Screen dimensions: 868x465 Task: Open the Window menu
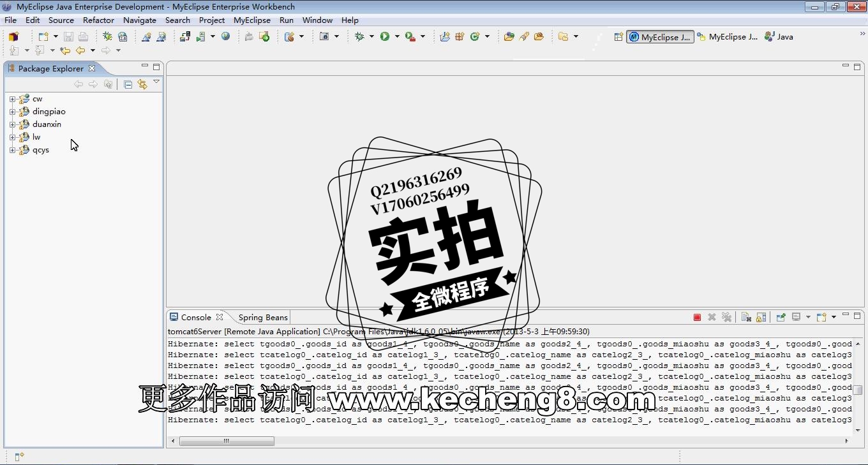317,20
